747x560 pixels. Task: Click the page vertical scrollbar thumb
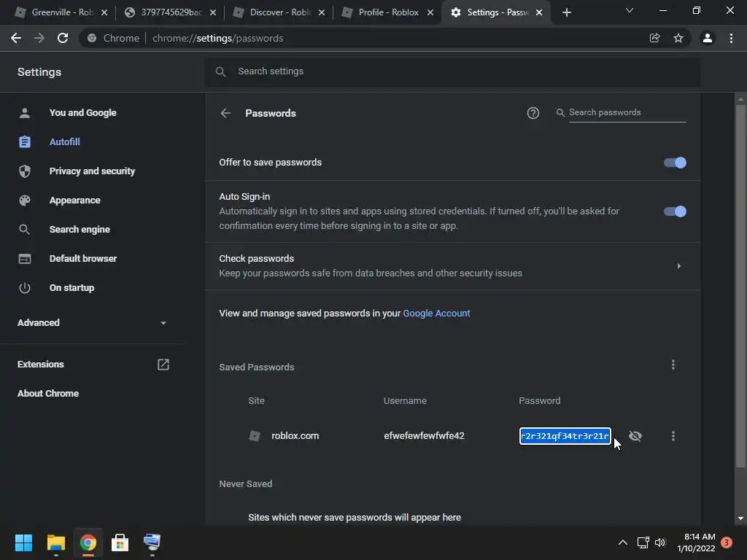pyautogui.click(x=740, y=286)
